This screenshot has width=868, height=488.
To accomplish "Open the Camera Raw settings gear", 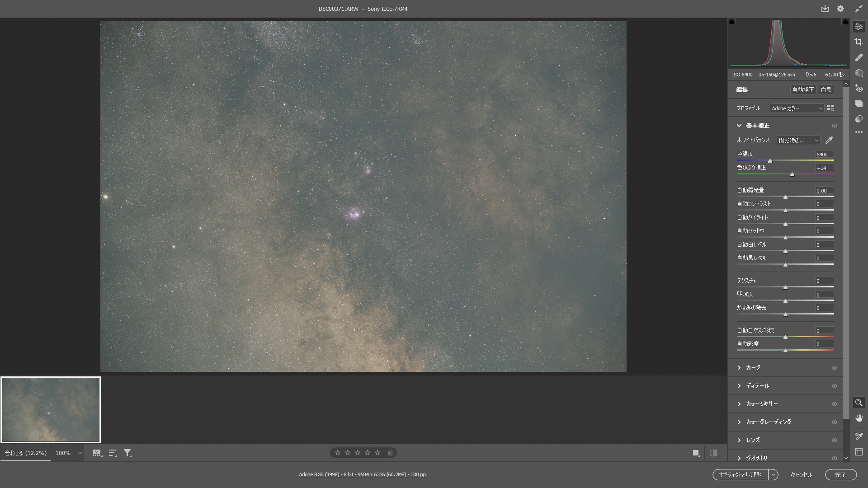I will tap(840, 9).
